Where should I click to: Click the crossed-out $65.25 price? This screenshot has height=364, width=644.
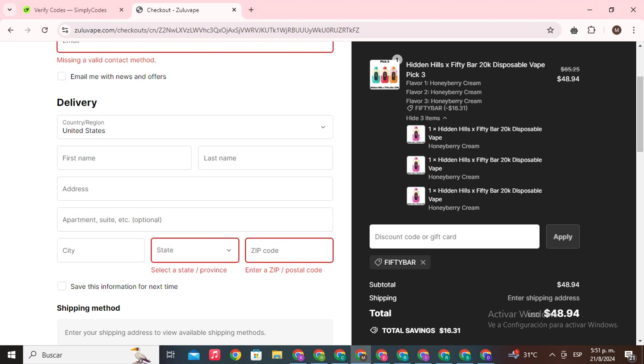(x=570, y=69)
